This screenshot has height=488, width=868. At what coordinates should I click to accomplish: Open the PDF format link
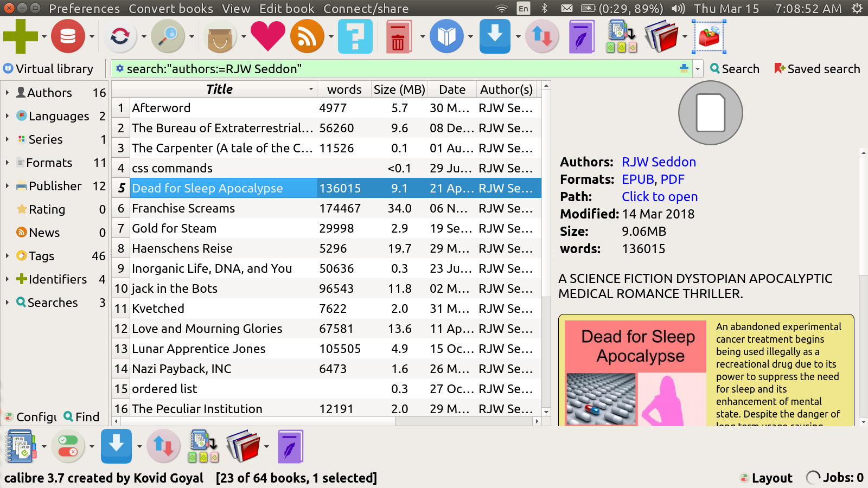coord(672,179)
